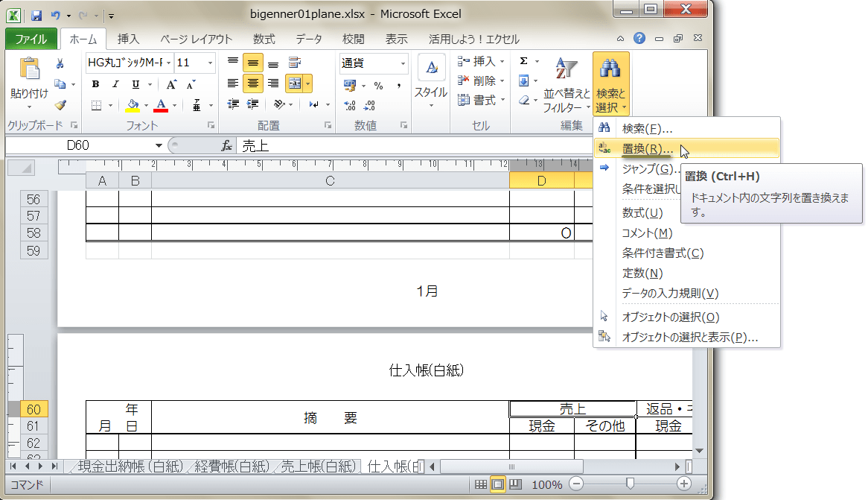Switch to Page Layout view in status bar

pos(498,484)
